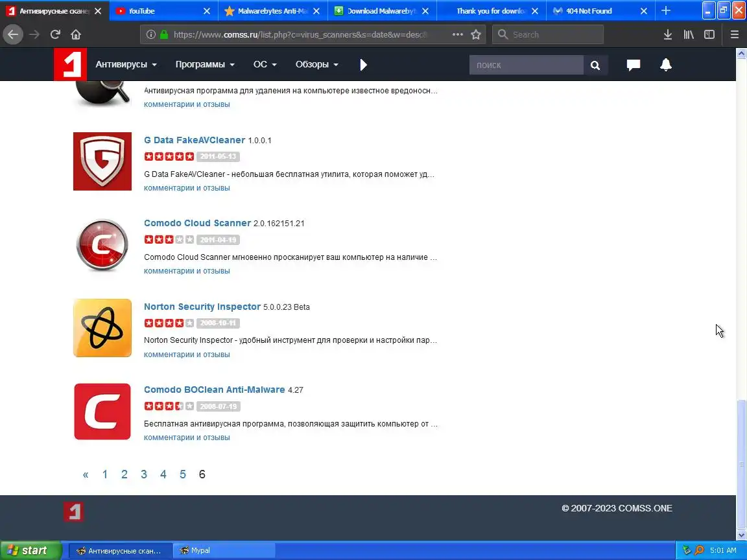Click the star rating of Norton Security Inspector

point(169,323)
